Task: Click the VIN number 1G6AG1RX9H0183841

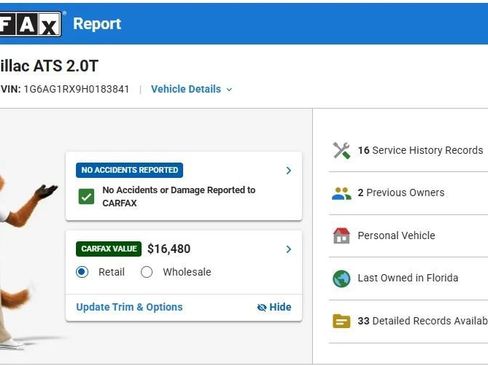Action: pyautogui.click(x=76, y=89)
